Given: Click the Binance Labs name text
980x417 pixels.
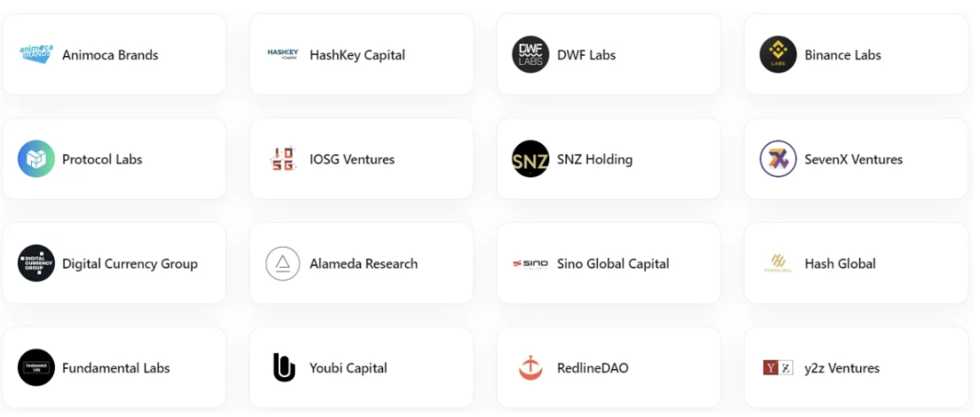Looking at the screenshot, I should pos(843,55).
